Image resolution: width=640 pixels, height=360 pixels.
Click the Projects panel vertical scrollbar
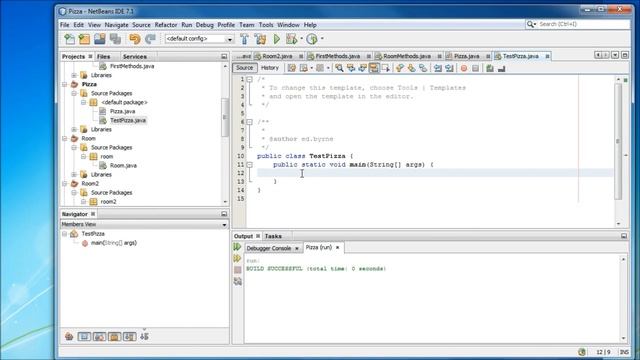tap(225, 117)
